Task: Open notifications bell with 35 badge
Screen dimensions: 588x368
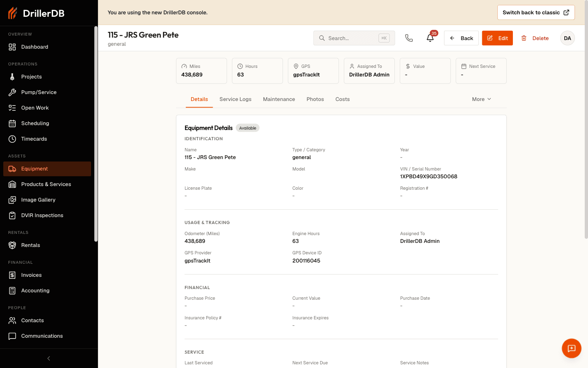Action: (x=430, y=38)
